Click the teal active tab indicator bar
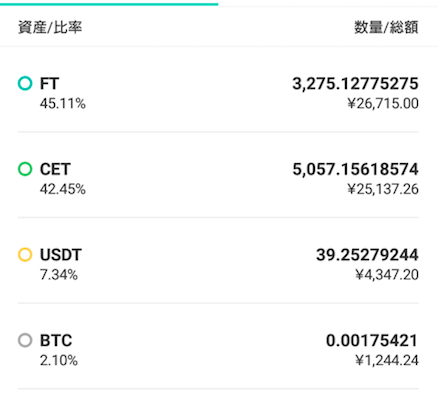 pyautogui.click(x=109, y=4)
